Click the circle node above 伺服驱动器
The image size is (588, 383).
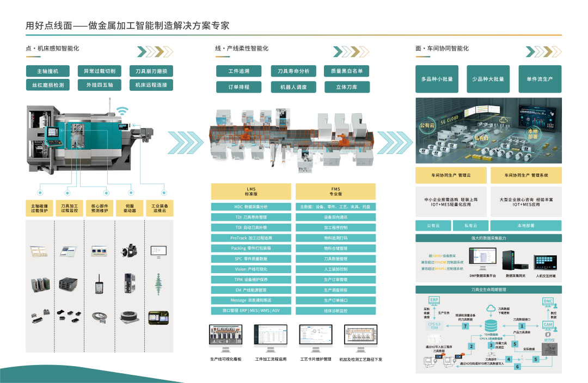coord(131,193)
